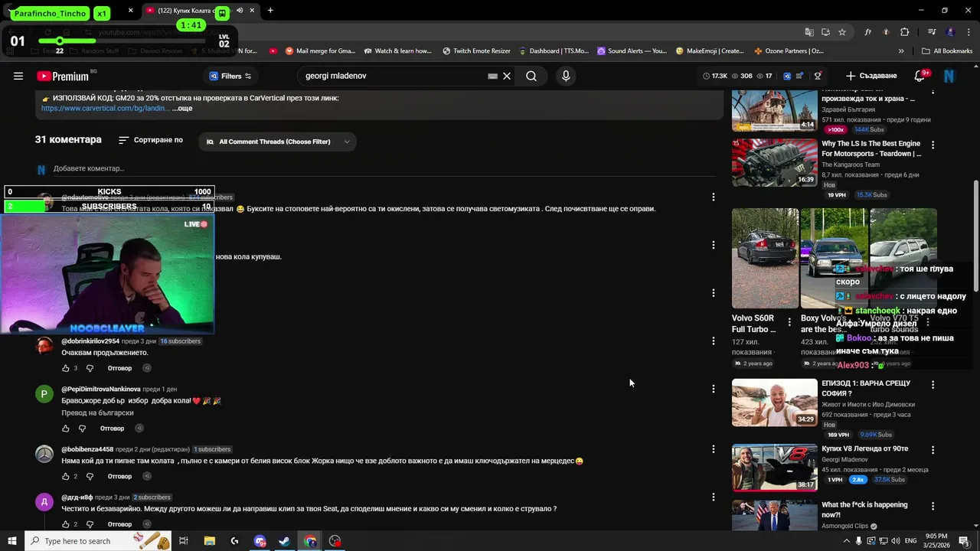
Task: Open options menu for @ndautomotive comment
Action: coord(713,197)
